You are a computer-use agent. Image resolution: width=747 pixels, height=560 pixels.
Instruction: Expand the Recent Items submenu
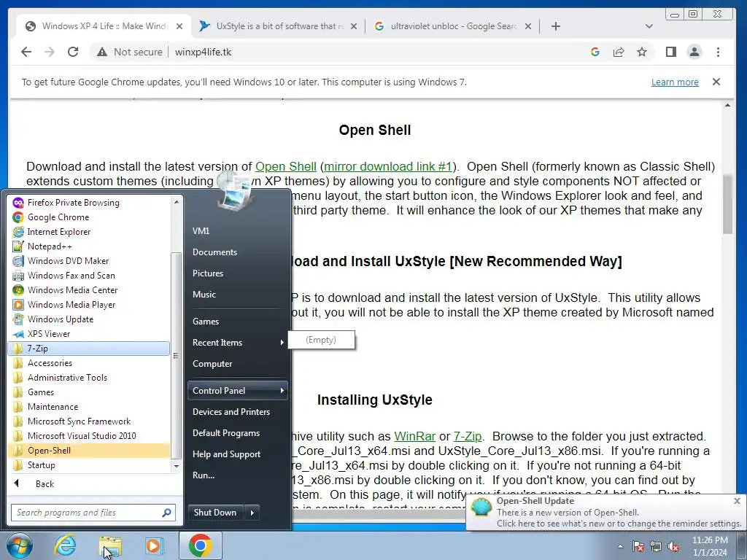237,343
